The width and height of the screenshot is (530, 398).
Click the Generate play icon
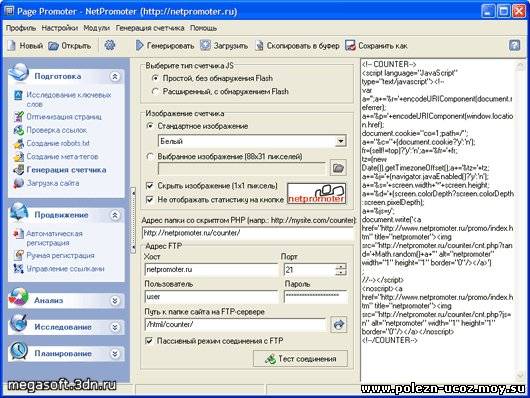click(140, 45)
